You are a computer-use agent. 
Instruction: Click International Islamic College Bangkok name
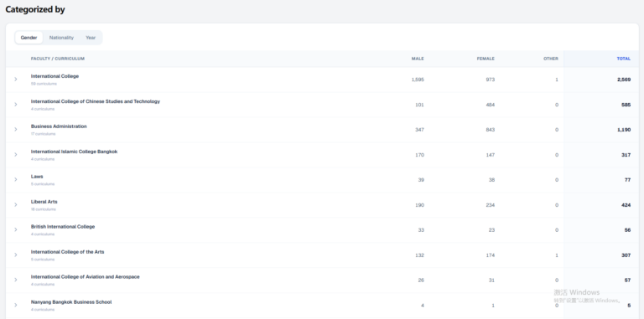(74, 152)
